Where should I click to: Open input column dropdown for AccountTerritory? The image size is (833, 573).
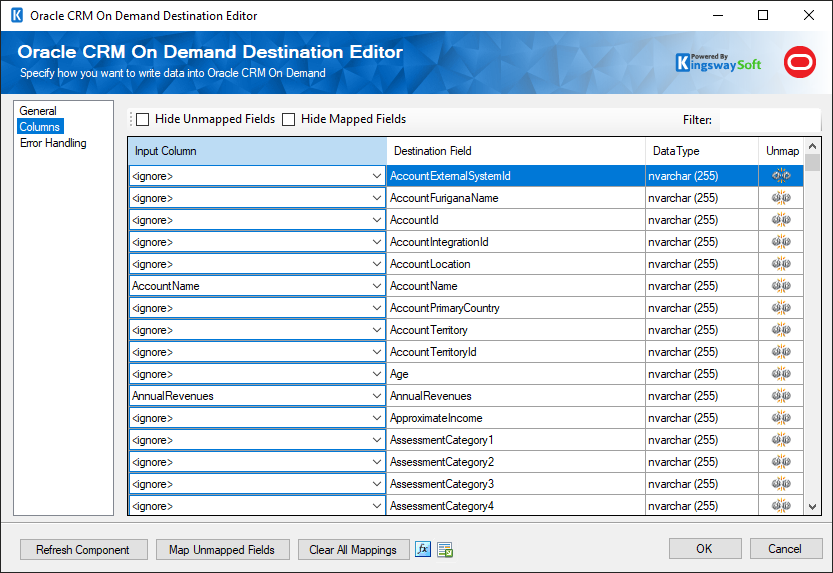pos(377,330)
